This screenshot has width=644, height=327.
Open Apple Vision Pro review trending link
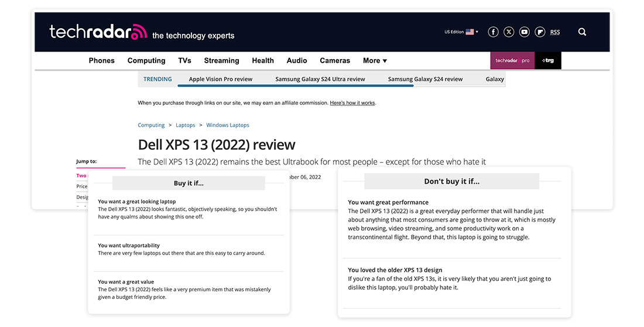(221, 79)
